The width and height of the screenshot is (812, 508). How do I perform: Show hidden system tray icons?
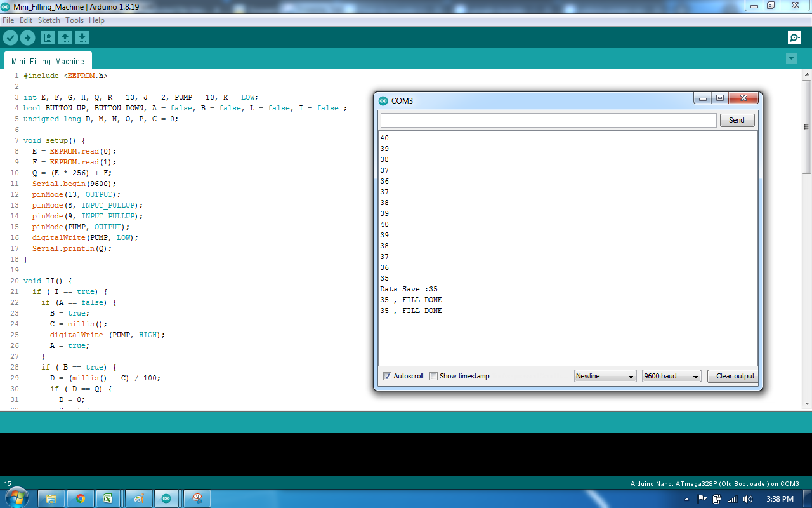click(x=687, y=499)
